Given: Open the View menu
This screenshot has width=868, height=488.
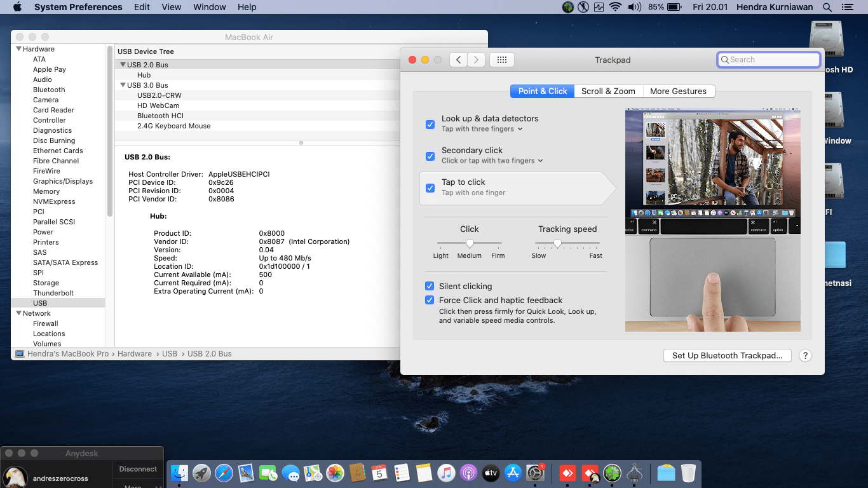Looking at the screenshot, I should [x=172, y=7].
